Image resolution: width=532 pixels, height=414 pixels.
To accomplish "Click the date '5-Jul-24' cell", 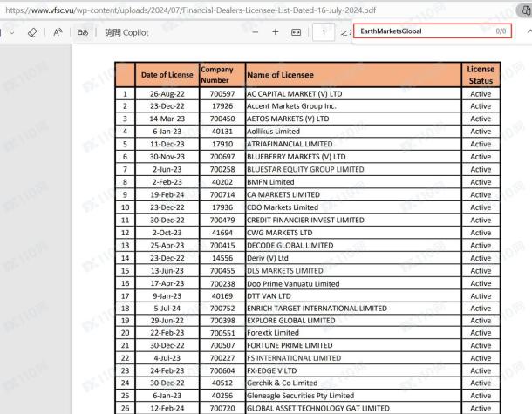I will 167,309.
